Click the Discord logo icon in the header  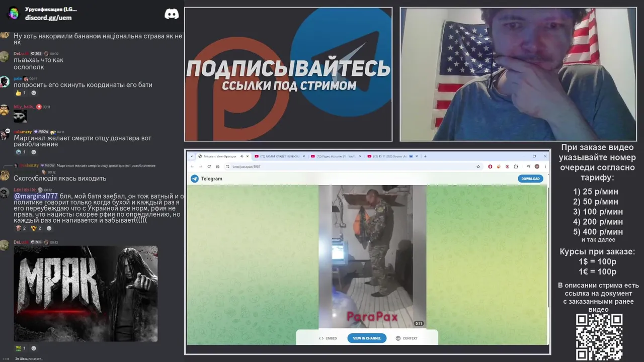click(x=172, y=14)
